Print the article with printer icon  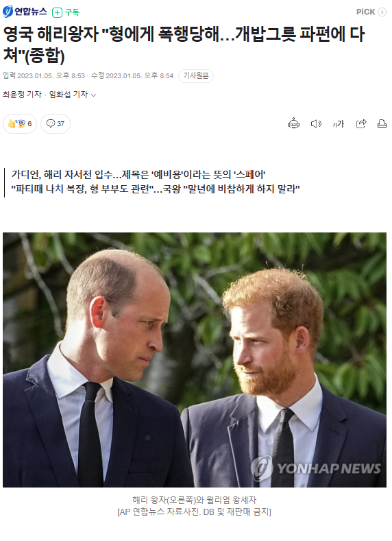(382, 123)
